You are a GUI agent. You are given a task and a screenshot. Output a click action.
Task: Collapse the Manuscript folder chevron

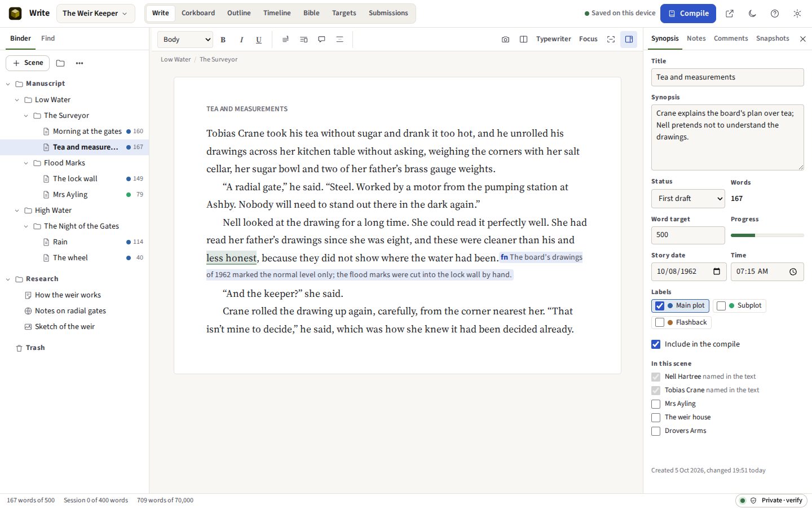8,84
